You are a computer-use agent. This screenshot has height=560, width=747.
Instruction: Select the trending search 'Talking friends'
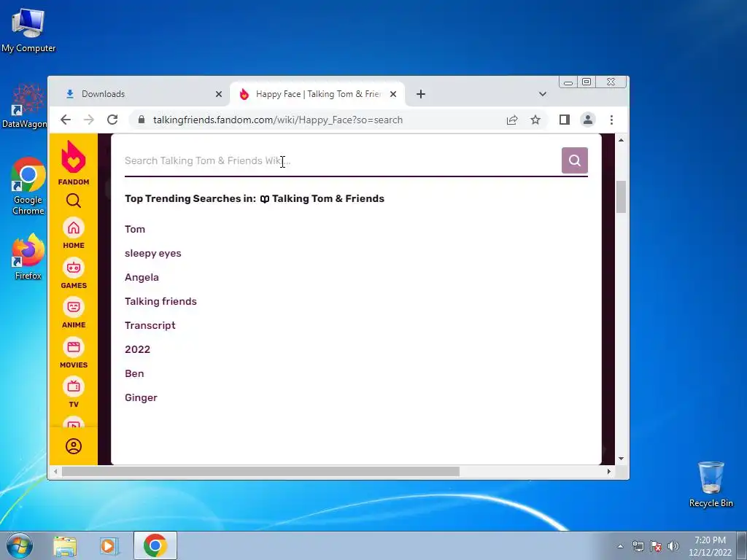coord(160,301)
